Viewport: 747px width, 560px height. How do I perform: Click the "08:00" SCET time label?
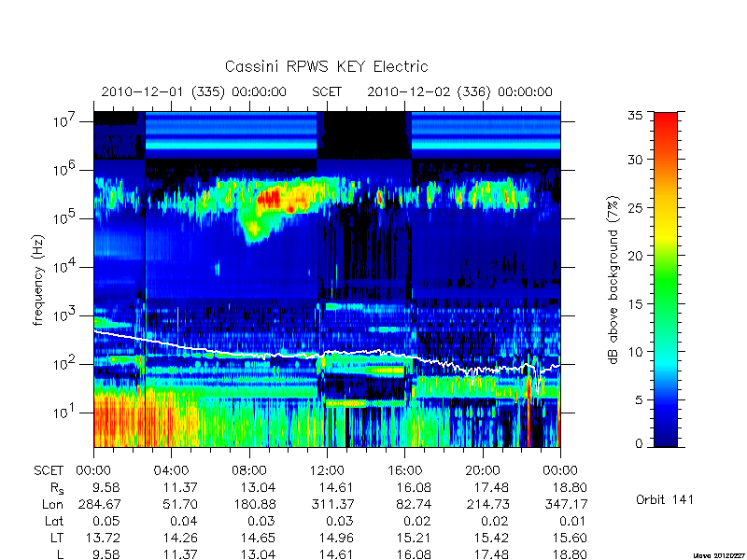click(x=248, y=471)
